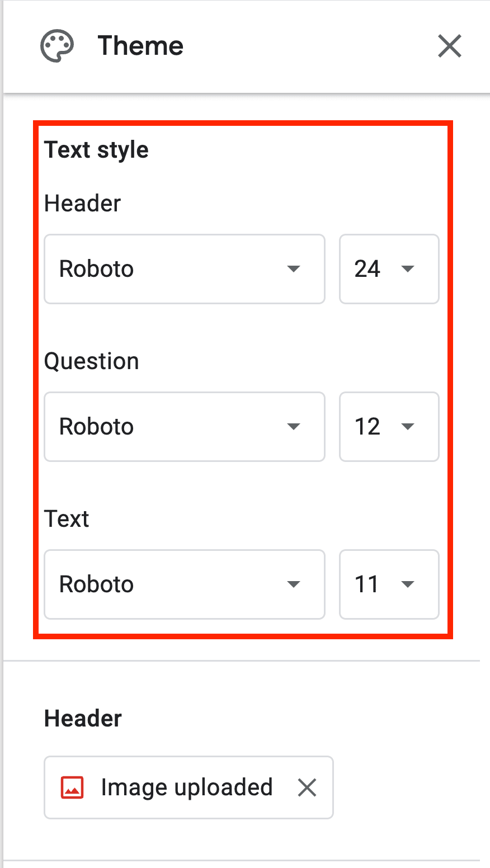Close the Theme panel
The height and width of the screenshot is (868, 490).
point(449,46)
